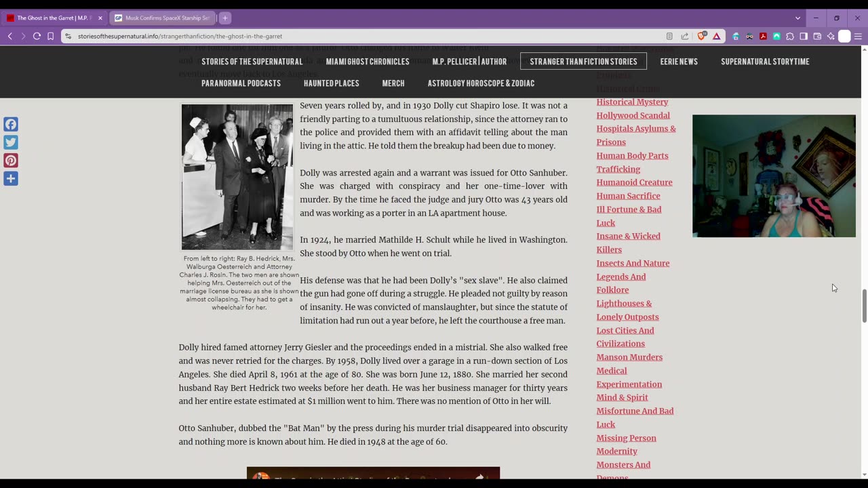The image size is (868, 488).
Task: Pin the article on Pinterest
Action: (x=11, y=161)
